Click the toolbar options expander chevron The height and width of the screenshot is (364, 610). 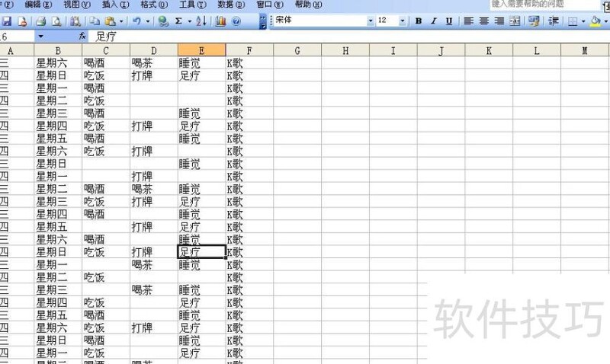[263, 21]
